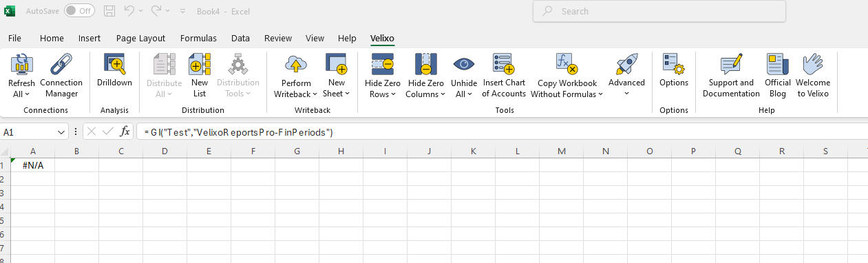Open Support and Documentation
Image resolution: width=868 pixels, height=263 pixels.
731,76
